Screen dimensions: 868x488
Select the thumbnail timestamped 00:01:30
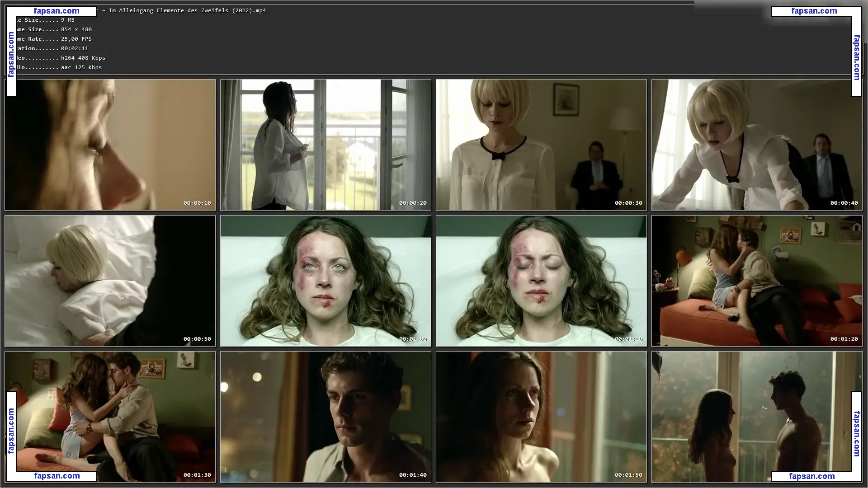click(x=110, y=417)
